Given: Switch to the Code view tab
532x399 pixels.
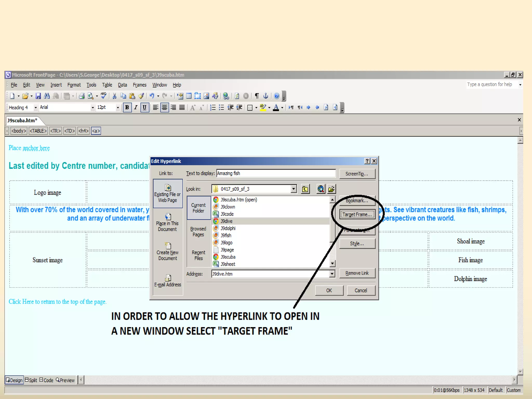Looking at the screenshot, I should click(46, 380).
